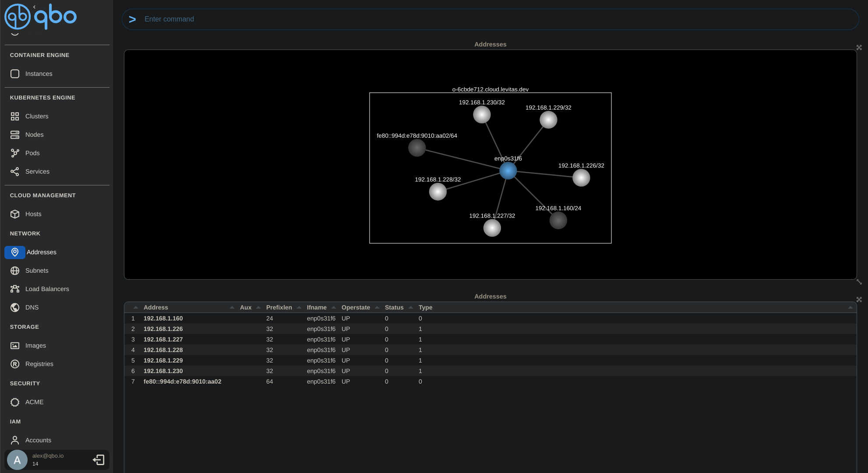The image size is (868, 473).
Task: Sort table by Address column header
Action: pos(156,307)
